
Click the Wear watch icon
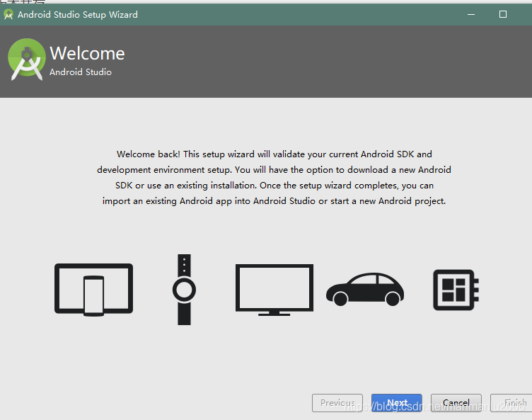[184, 290]
